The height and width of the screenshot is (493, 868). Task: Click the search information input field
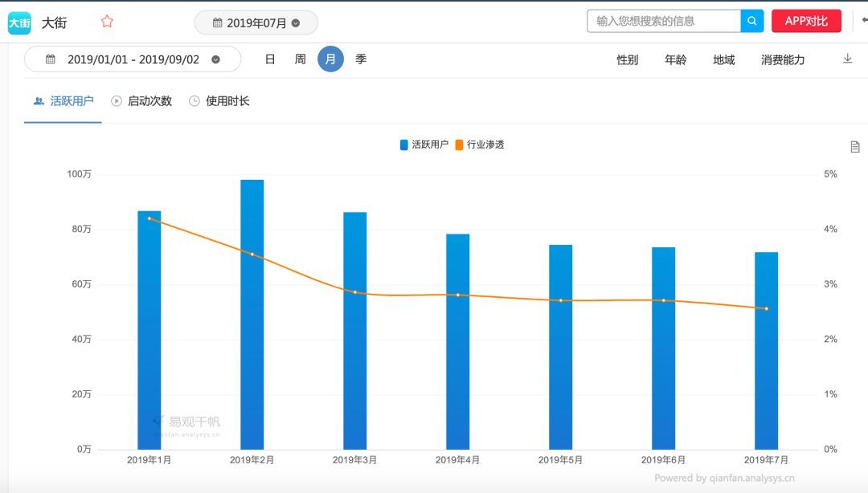(663, 22)
